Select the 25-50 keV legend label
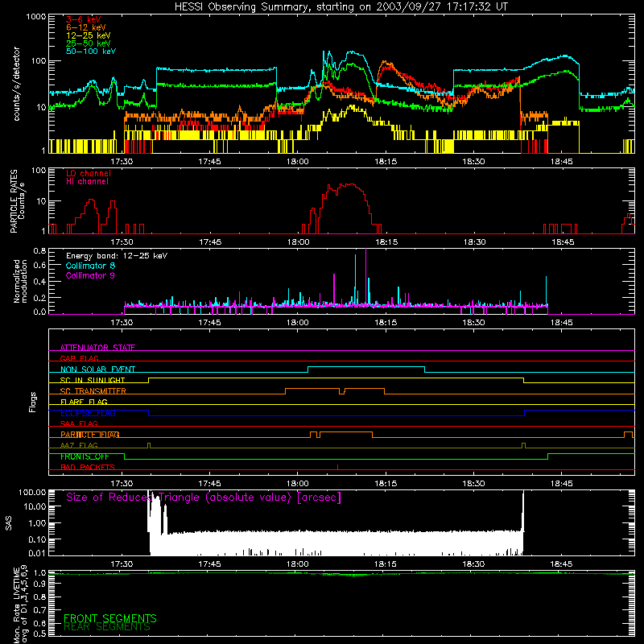 (89, 43)
